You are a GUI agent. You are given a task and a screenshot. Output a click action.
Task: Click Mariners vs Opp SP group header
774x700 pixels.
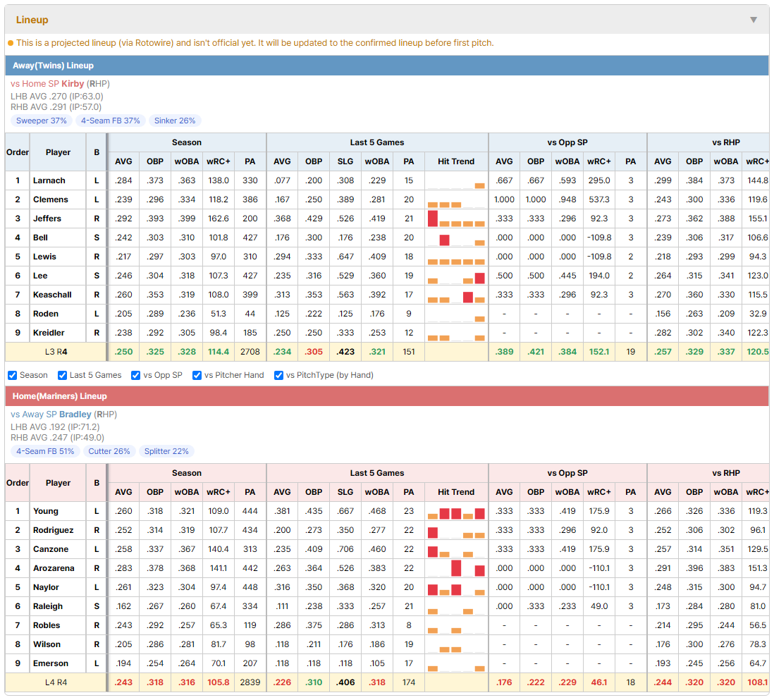point(567,473)
